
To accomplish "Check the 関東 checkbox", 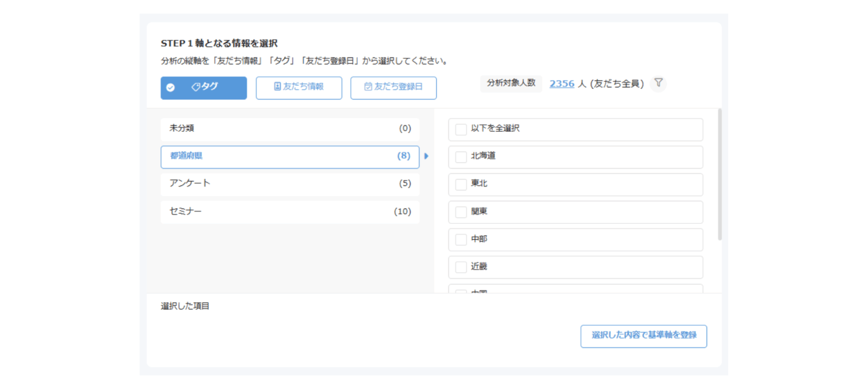I will (461, 213).
